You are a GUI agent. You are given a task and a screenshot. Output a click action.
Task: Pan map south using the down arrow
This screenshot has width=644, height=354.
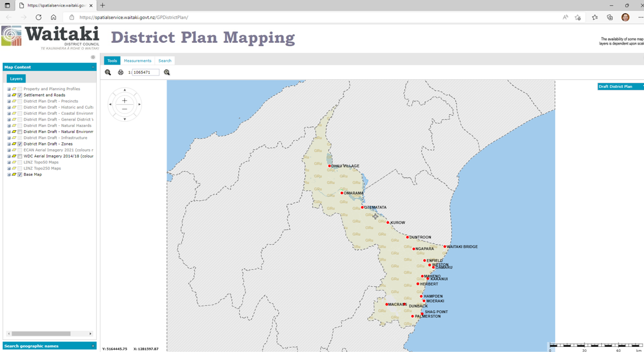coord(125,119)
